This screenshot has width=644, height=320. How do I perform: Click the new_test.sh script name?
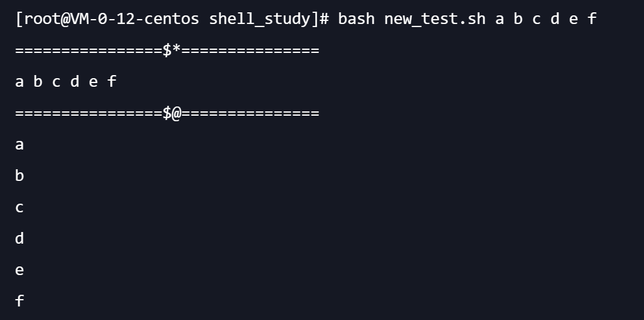tap(435, 18)
